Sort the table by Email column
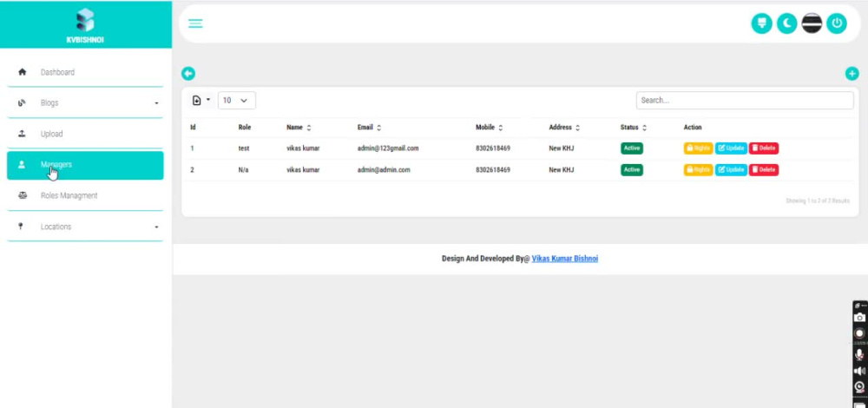The width and height of the screenshot is (868, 408). 369,128
